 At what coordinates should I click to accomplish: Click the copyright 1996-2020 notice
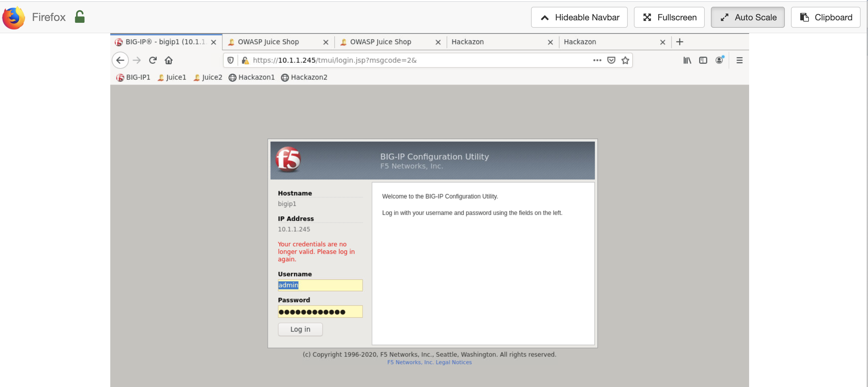(x=429, y=354)
